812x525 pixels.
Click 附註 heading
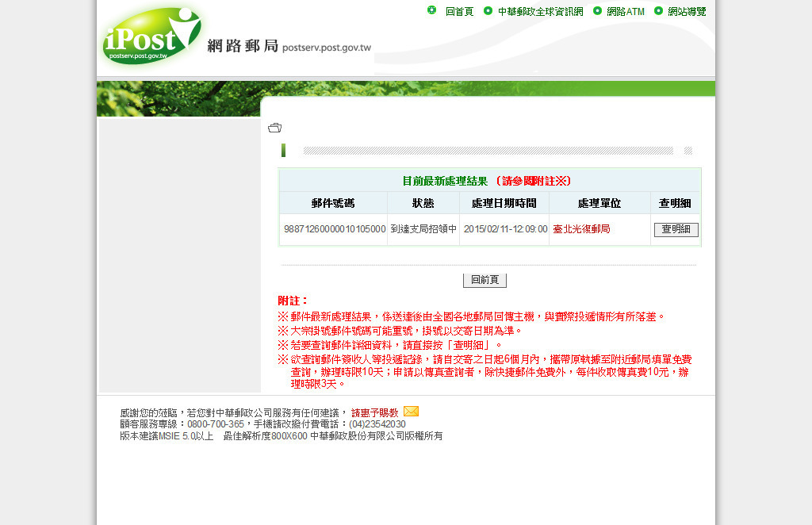[293, 301]
